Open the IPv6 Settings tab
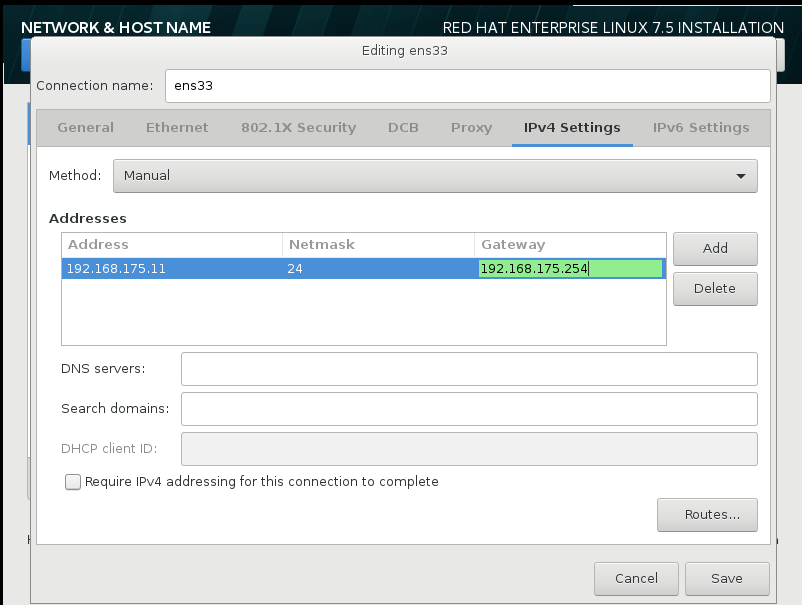 (701, 128)
